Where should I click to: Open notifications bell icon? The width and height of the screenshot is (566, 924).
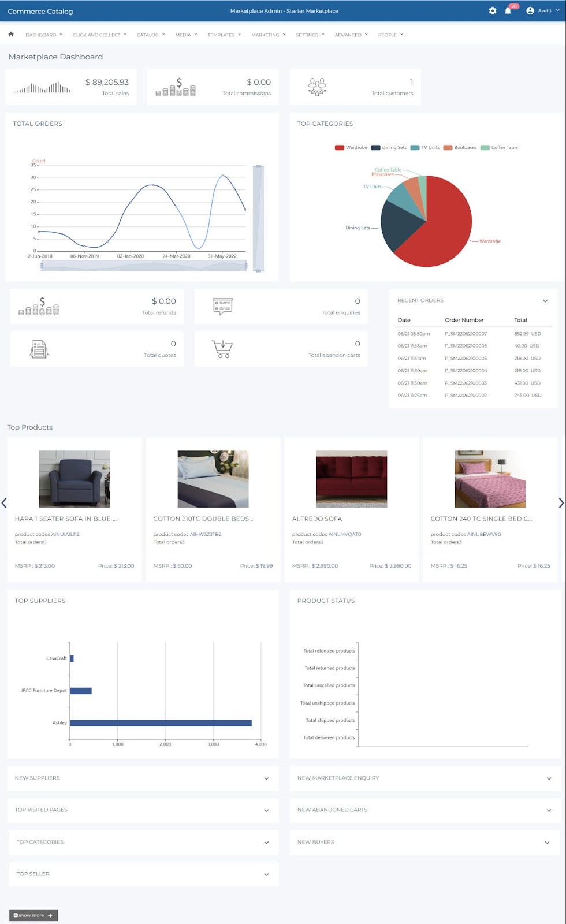coord(508,11)
